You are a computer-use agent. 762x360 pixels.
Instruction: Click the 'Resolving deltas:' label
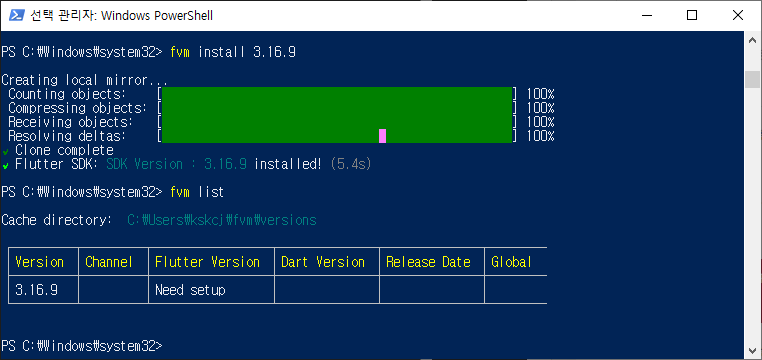click(x=67, y=136)
